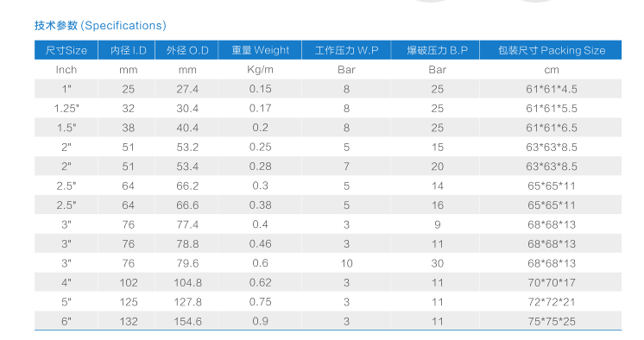Click the 104.8 outer diameter cell
Viewport: 644px width, 340px height.
187,282
